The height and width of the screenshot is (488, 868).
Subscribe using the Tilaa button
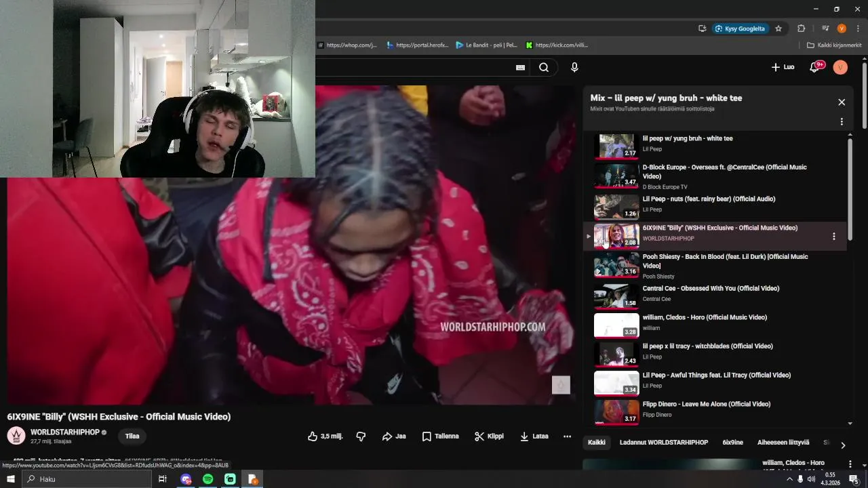(132, 436)
